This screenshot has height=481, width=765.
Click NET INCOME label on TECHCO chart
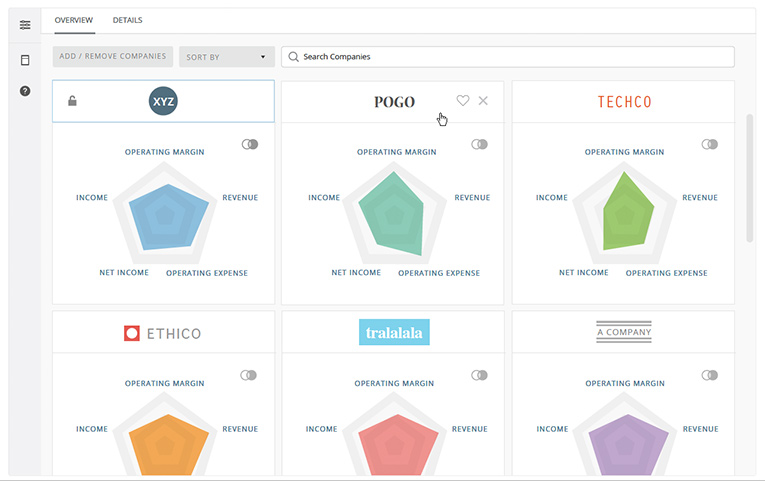tap(584, 273)
